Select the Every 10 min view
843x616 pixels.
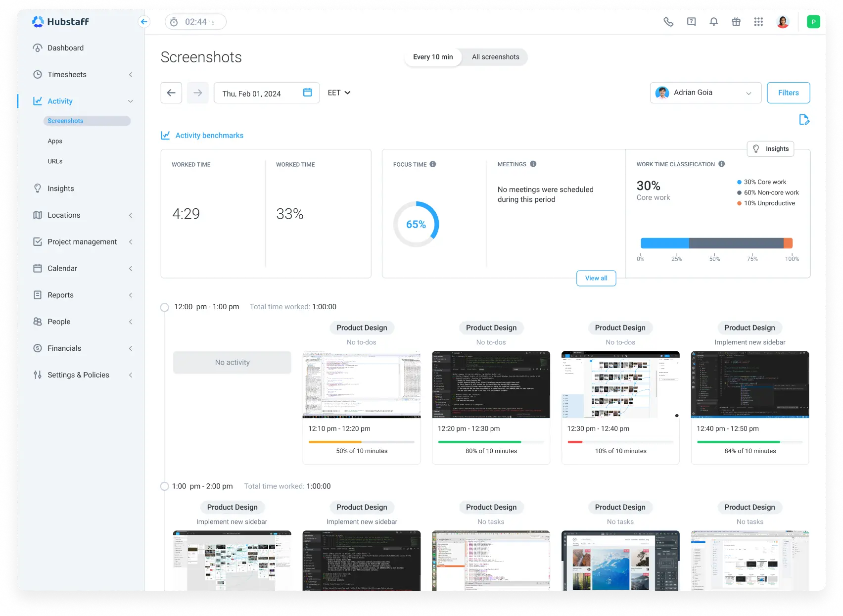pos(433,57)
